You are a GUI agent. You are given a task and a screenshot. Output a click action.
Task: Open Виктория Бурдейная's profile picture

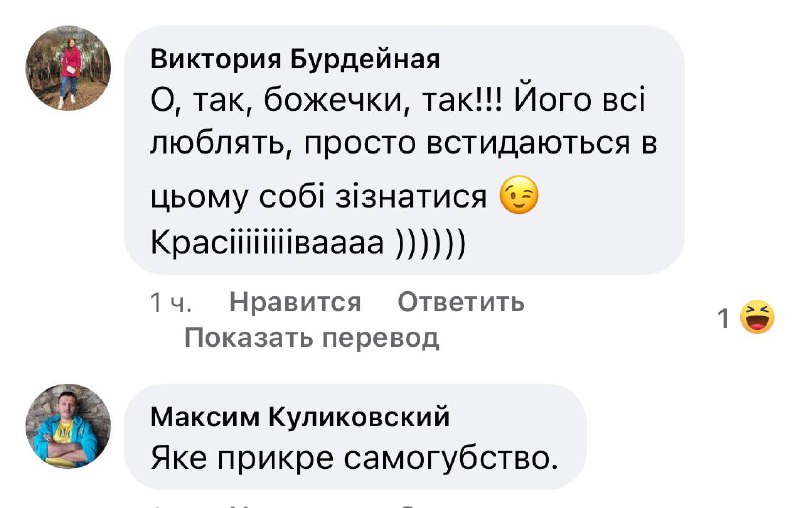[x=68, y=67]
